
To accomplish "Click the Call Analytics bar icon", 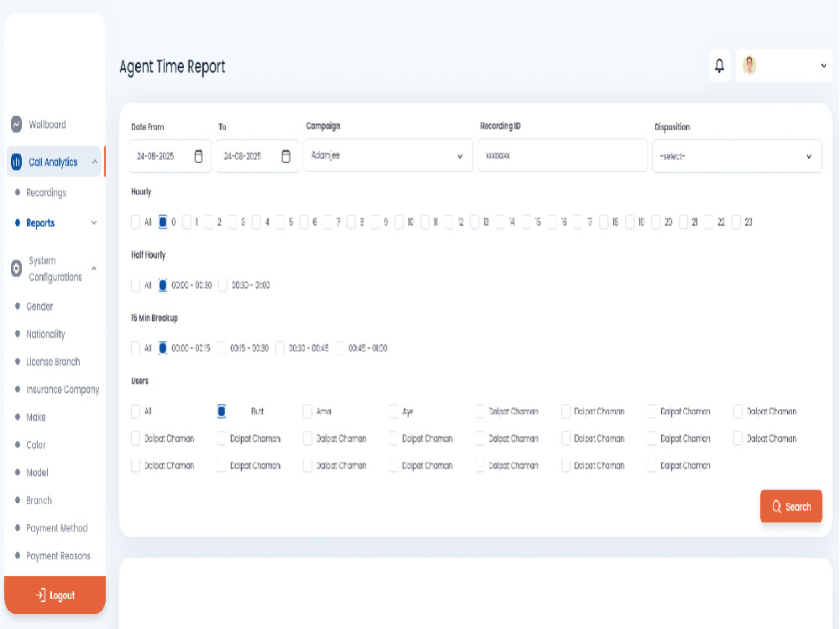I will (17, 162).
